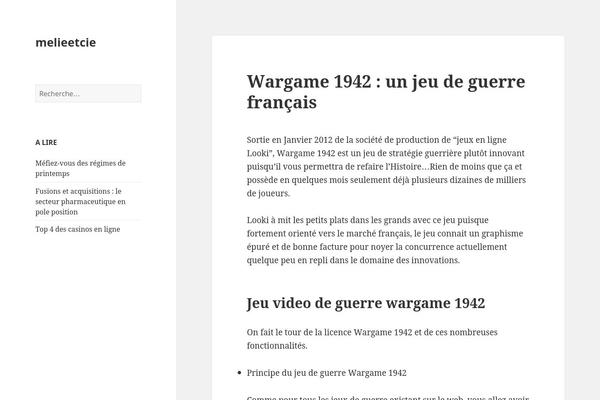Click the paragraph starting 'Looki à mit les petits plats'
Viewport: 600px width, 400px height.
coord(385,240)
